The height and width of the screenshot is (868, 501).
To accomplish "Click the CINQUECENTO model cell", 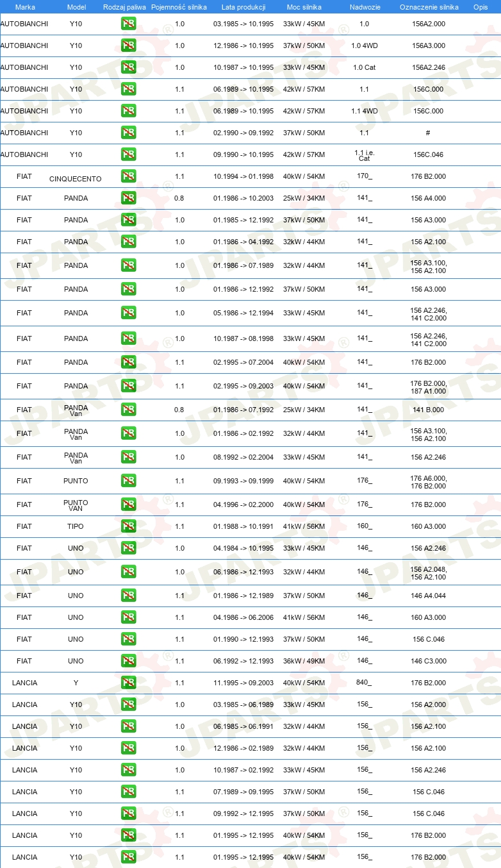I will (76, 179).
